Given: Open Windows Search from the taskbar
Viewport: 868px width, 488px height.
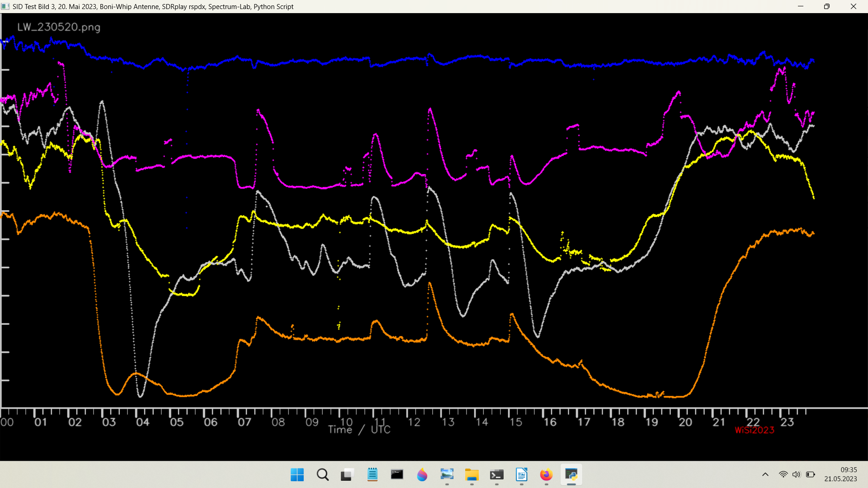Looking at the screenshot, I should 322,475.
